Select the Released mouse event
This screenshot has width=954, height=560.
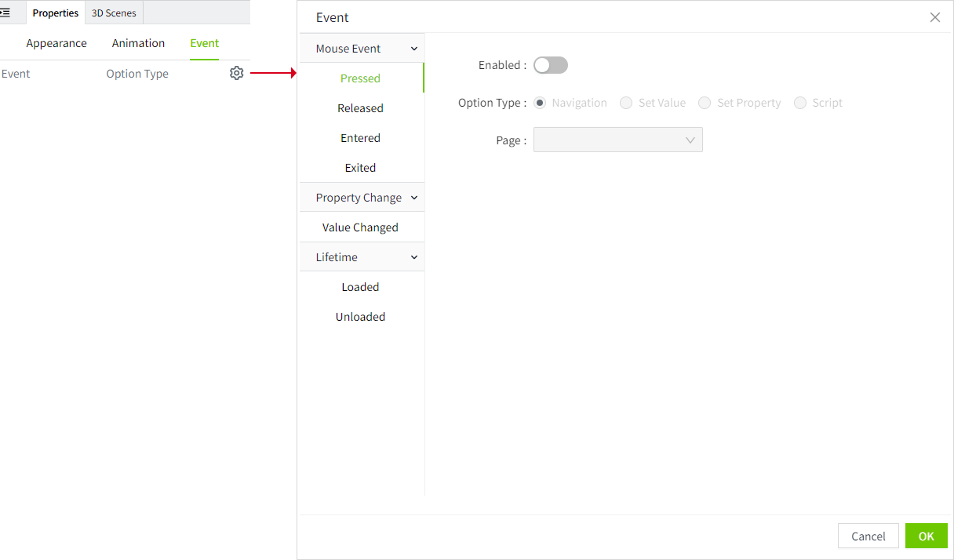(x=360, y=108)
